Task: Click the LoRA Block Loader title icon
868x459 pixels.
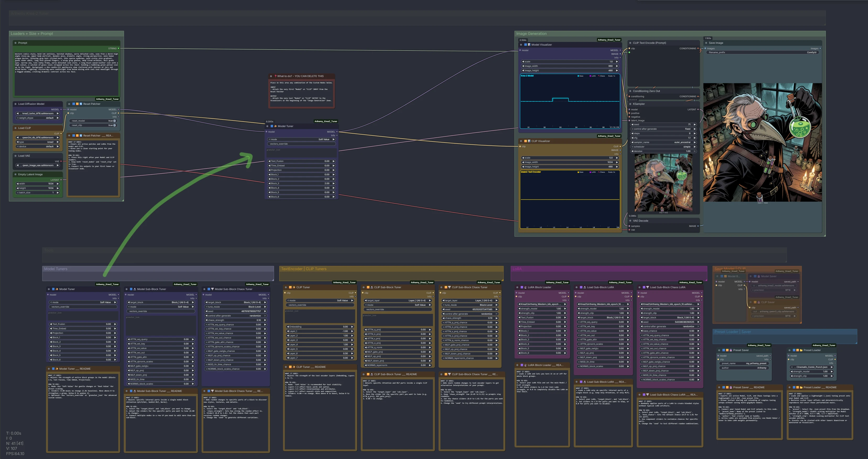Action: [x=525, y=287]
